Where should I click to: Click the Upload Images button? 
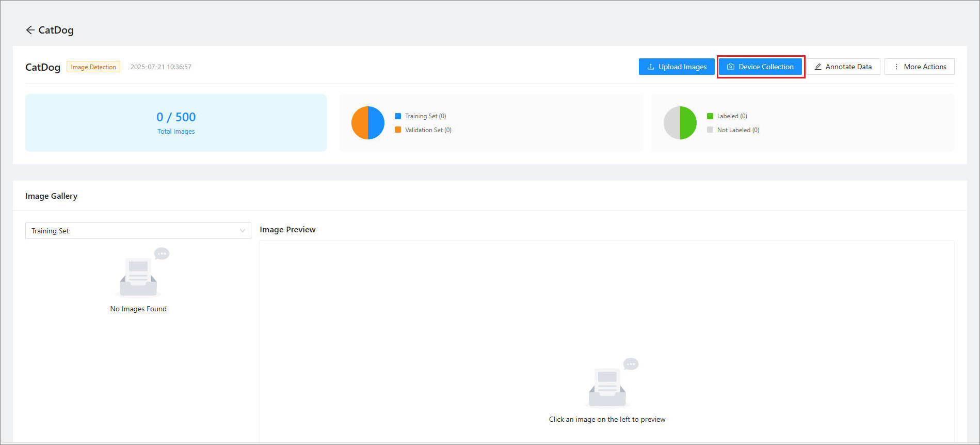coord(677,67)
